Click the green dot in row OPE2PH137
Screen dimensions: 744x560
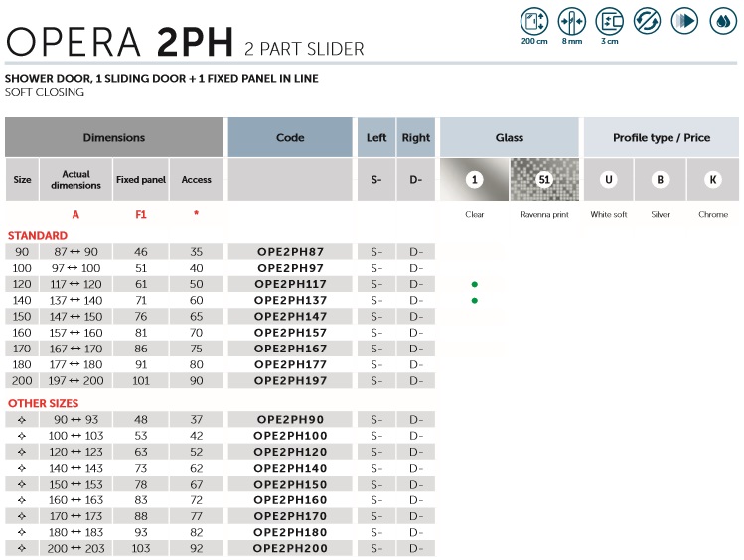[x=475, y=300]
